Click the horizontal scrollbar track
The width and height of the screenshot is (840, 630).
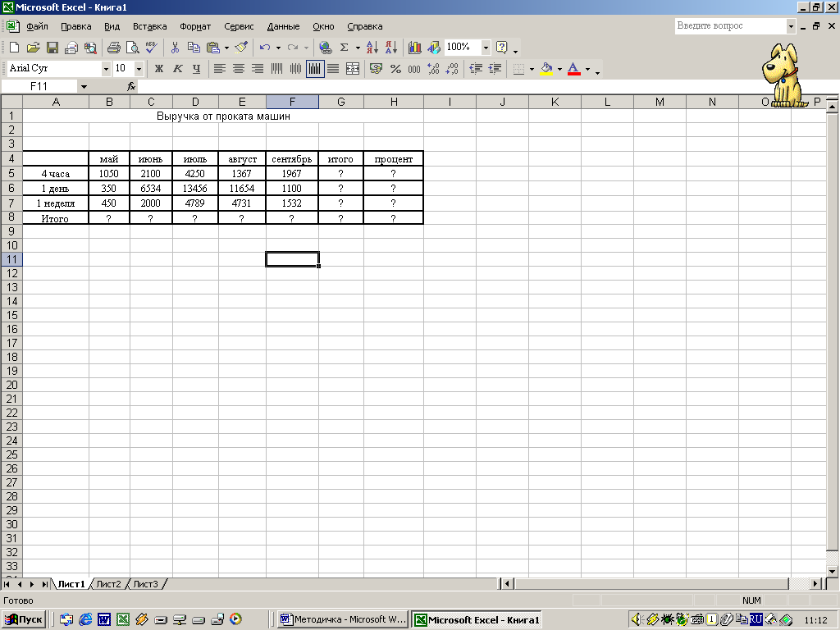tap(662, 583)
